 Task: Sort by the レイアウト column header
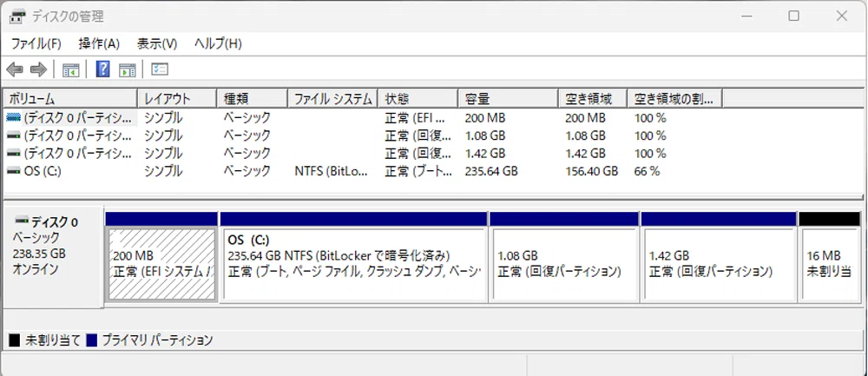[x=176, y=99]
